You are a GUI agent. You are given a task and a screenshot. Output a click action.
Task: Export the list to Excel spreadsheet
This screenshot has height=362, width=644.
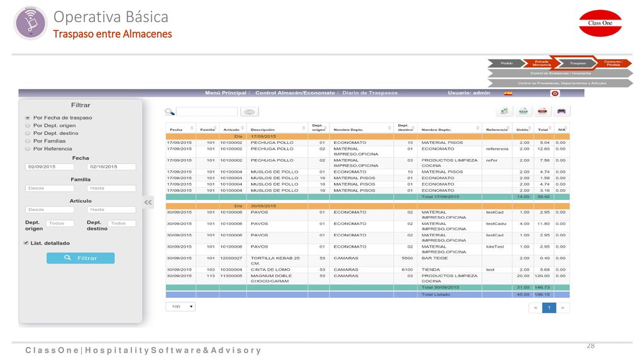coord(523,111)
